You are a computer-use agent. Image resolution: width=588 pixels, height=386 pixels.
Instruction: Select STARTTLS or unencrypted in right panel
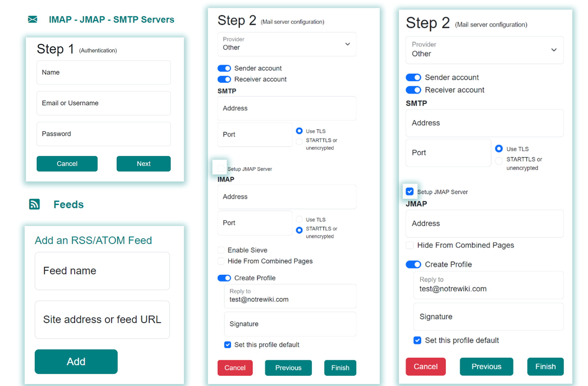pos(499,161)
